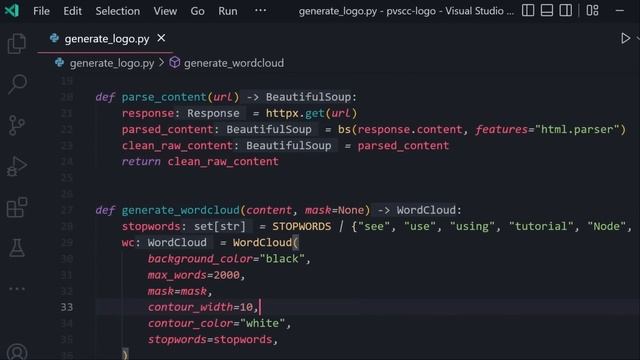
Task: Click the stopwords=stopwords argument
Action: [x=210, y=340]
